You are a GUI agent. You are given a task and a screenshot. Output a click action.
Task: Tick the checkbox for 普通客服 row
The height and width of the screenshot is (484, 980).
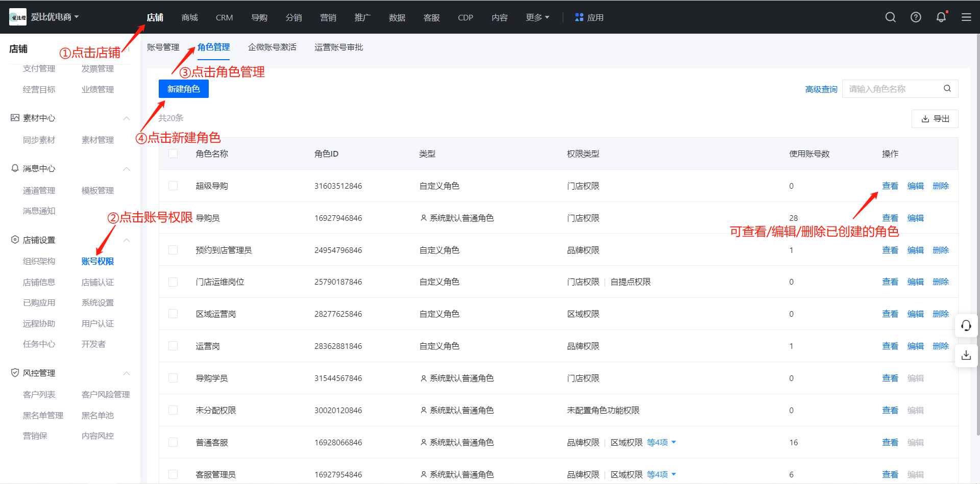(173, 442)
